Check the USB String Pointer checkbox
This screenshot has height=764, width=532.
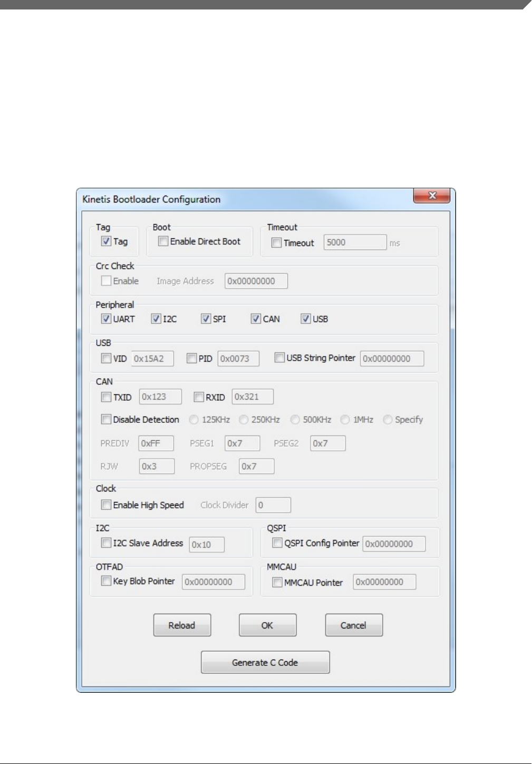pyautogui.click(x=279, y=357)
